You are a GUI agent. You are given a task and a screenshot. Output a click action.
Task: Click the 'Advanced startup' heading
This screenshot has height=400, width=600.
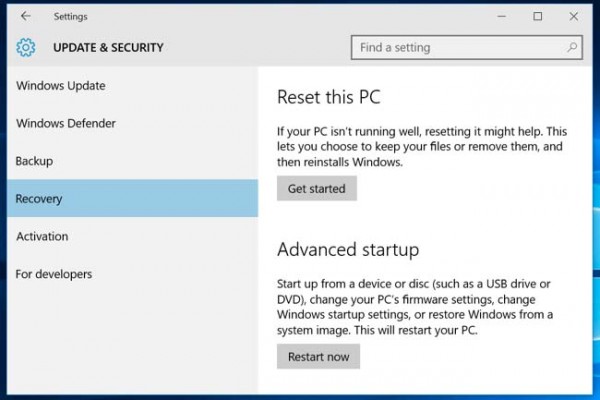pyautogui.click(x=347, y=249)
